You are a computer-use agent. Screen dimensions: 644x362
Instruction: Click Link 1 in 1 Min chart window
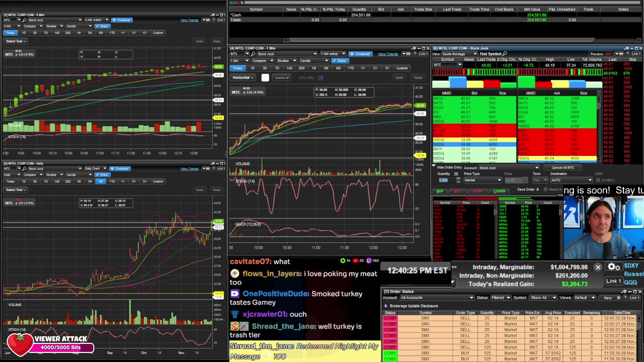click(x=424, y=54)
